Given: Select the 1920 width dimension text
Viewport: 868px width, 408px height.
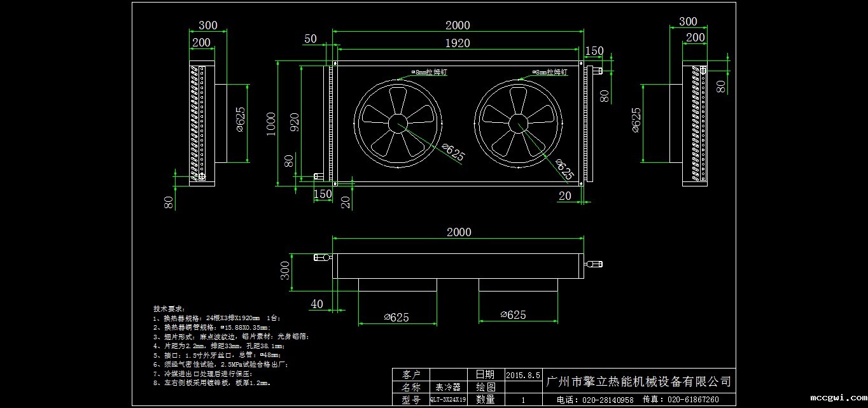Looking at the screenshot, I should pos(457,43).
